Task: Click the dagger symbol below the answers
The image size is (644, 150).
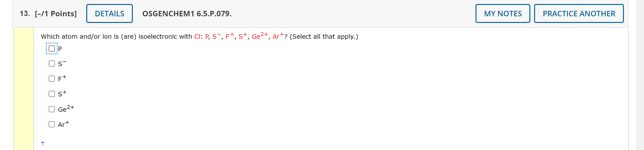Action: [x=43, y=143]
